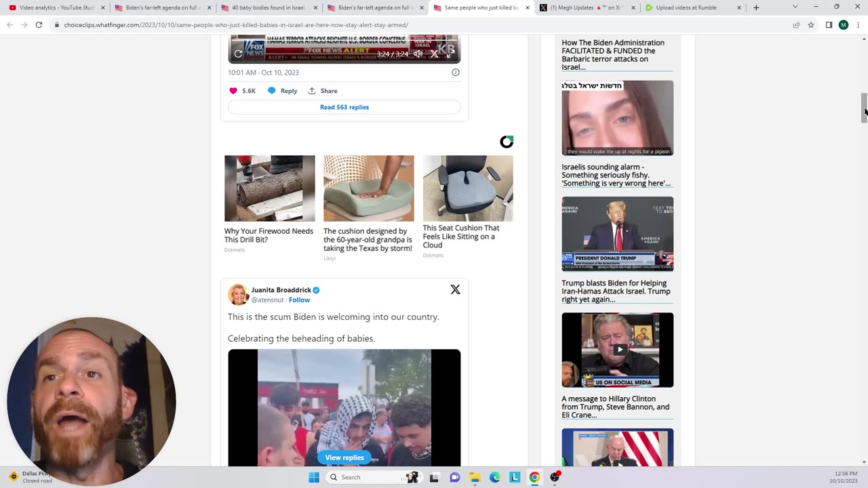Click Juanita Broaddrick's avatar

click(238, 295)
